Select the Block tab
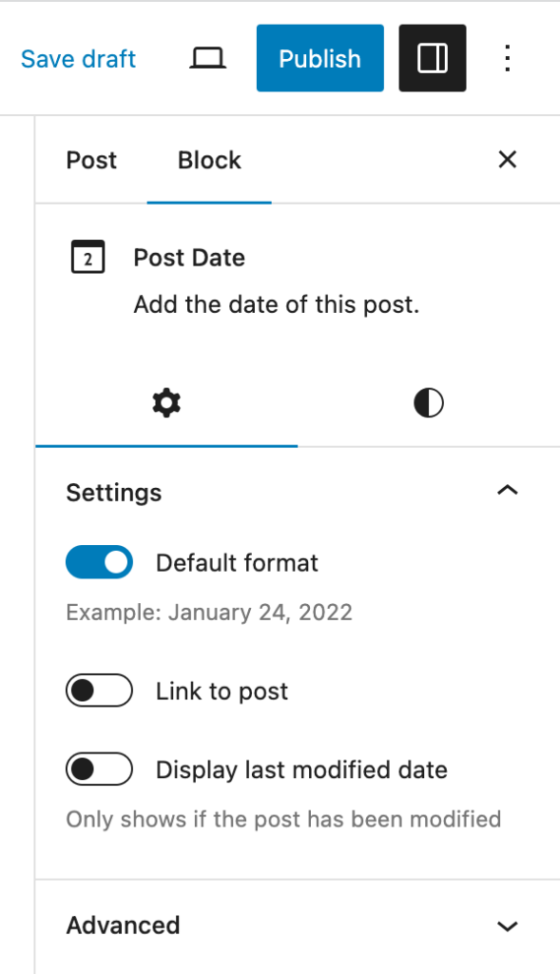This screenshot has width=560, height=974. coord(208,160)
